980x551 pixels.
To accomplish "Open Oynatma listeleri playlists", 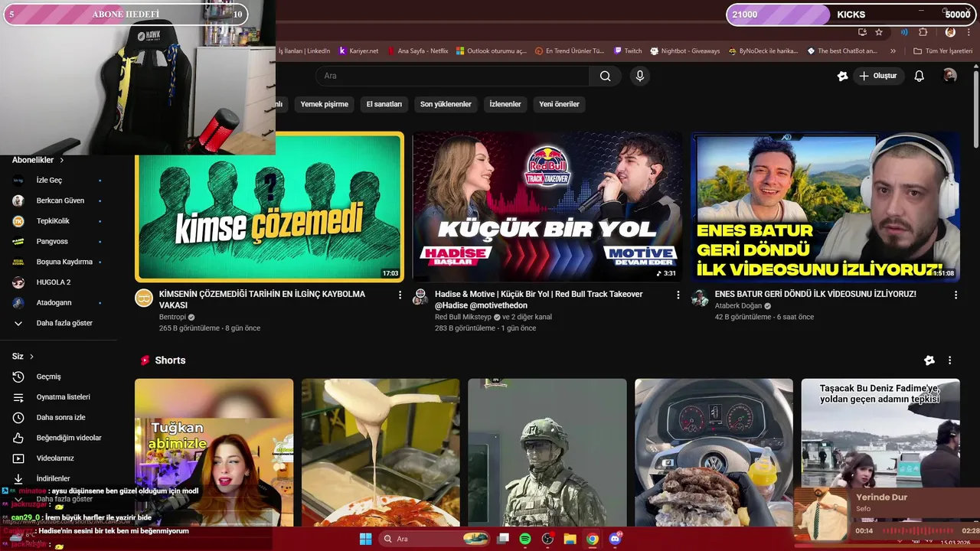I will click(58, 397).
